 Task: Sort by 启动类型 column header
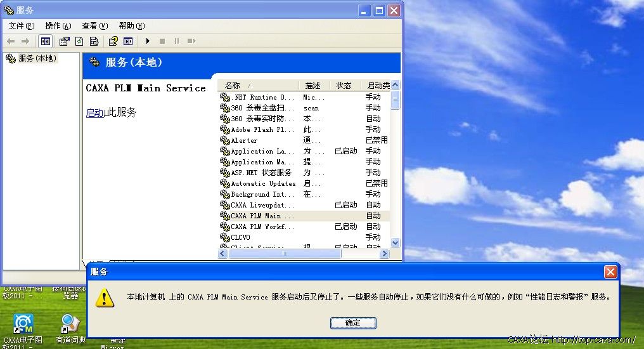(x=376, y=86)
